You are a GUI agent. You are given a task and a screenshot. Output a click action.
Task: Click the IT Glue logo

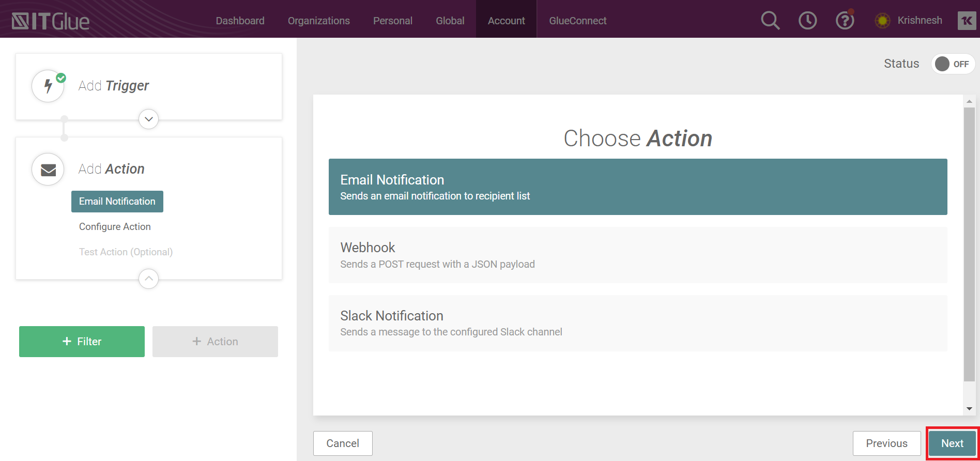51,21
